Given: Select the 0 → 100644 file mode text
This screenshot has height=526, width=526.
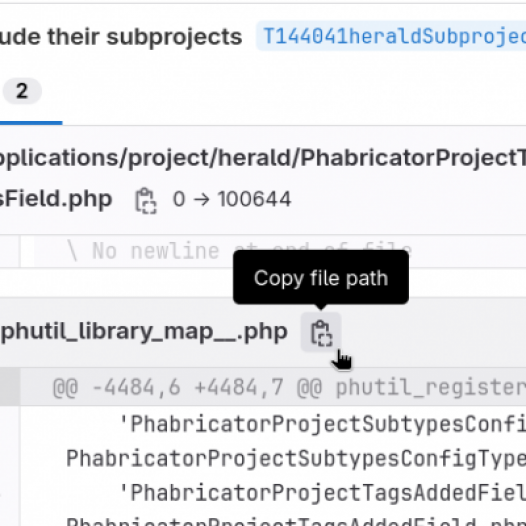Looking at the screenshot, I should (232, 199).
